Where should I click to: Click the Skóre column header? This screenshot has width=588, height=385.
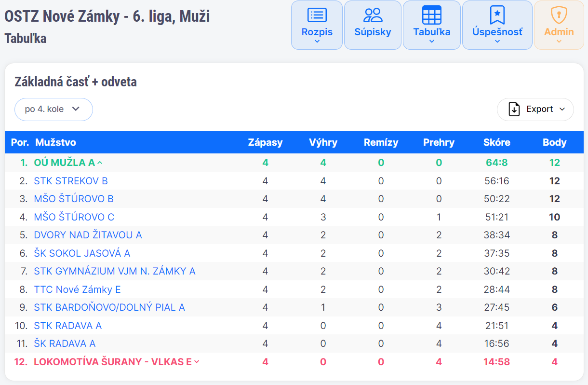[x=497, y=142]
